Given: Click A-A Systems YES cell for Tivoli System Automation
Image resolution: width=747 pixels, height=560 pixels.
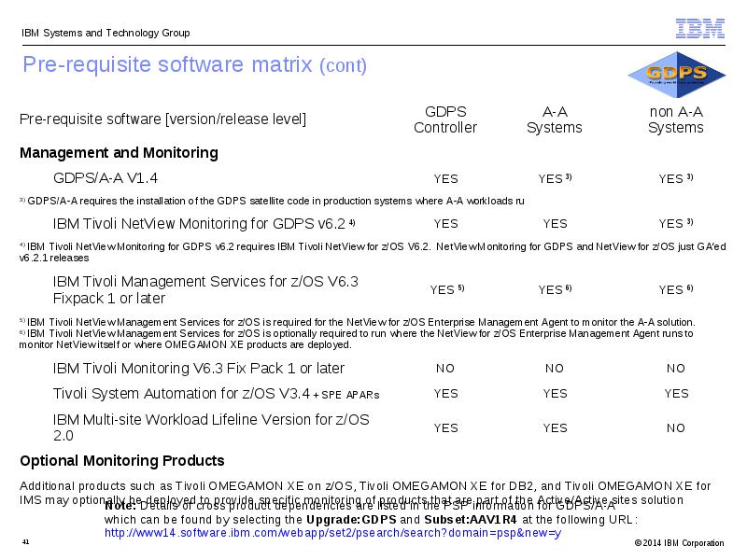Looking at the screenshot, I should click(555, 394).
